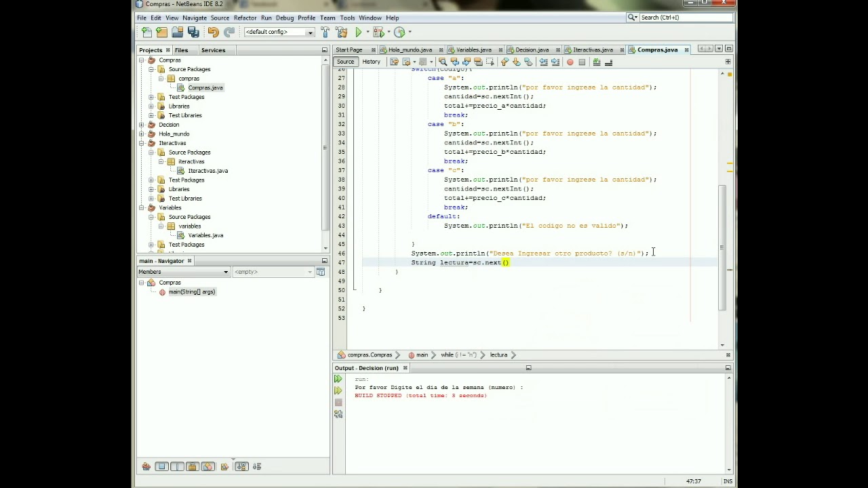Viewport: 868px width, 488px height.
Task: Toggle Show Static Members filter in Navigator
Action: (177, 466)
